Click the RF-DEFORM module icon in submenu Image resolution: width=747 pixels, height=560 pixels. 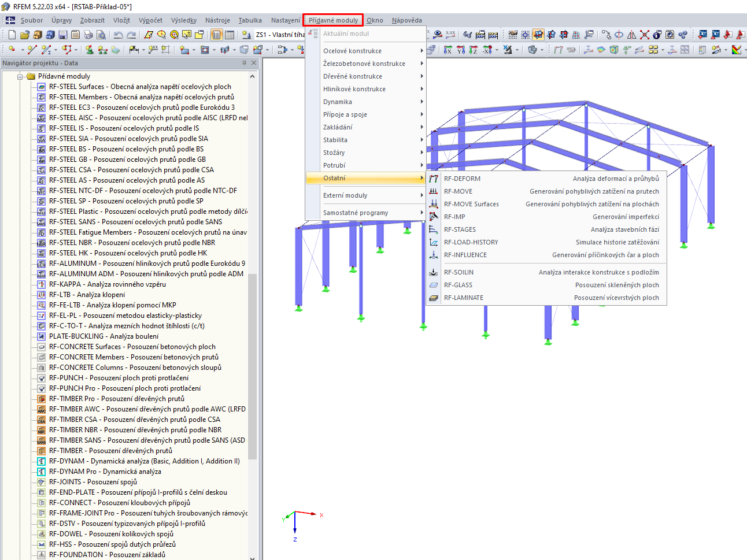434,179
